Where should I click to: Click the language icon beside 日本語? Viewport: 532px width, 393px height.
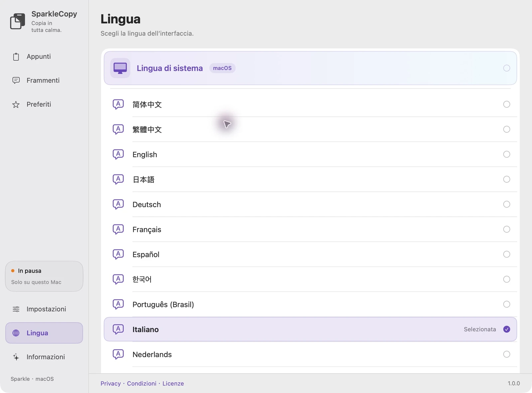point(118,179)
